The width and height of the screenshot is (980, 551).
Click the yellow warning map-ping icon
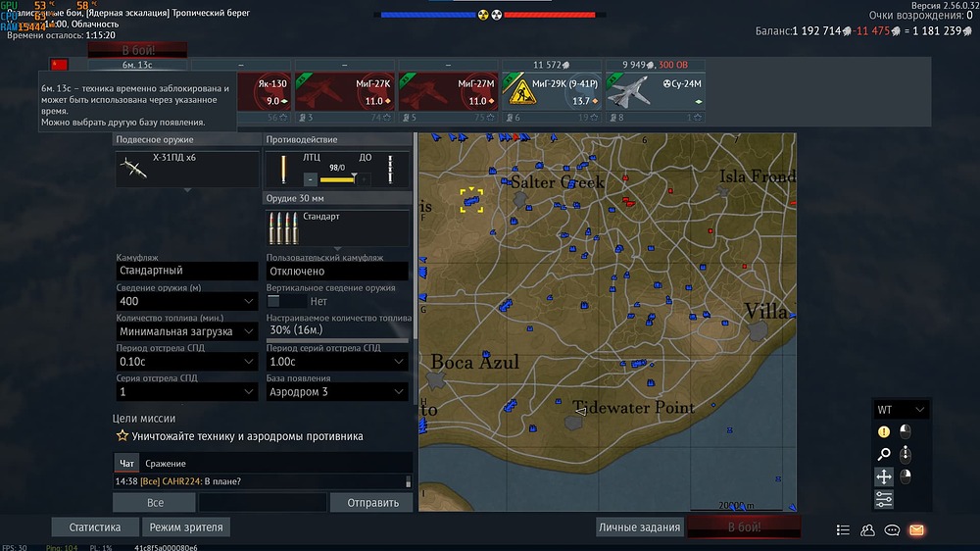(x=883, y=431)
